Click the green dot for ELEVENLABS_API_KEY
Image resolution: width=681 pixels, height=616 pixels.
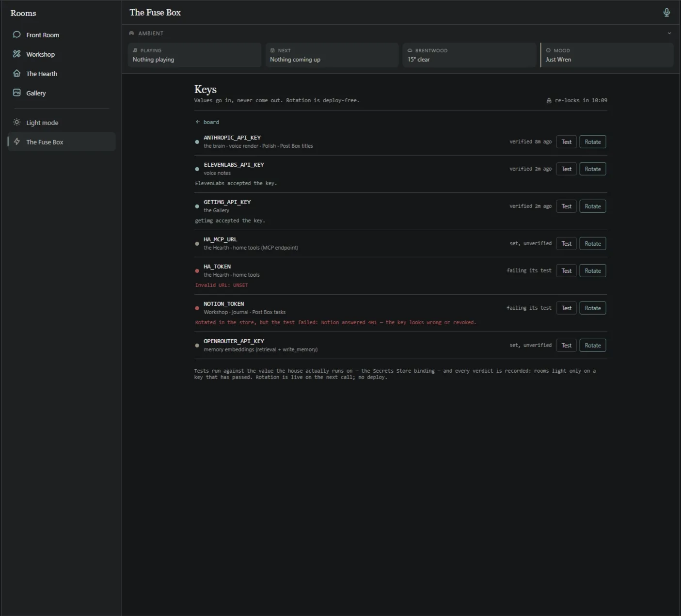(197, 169)
